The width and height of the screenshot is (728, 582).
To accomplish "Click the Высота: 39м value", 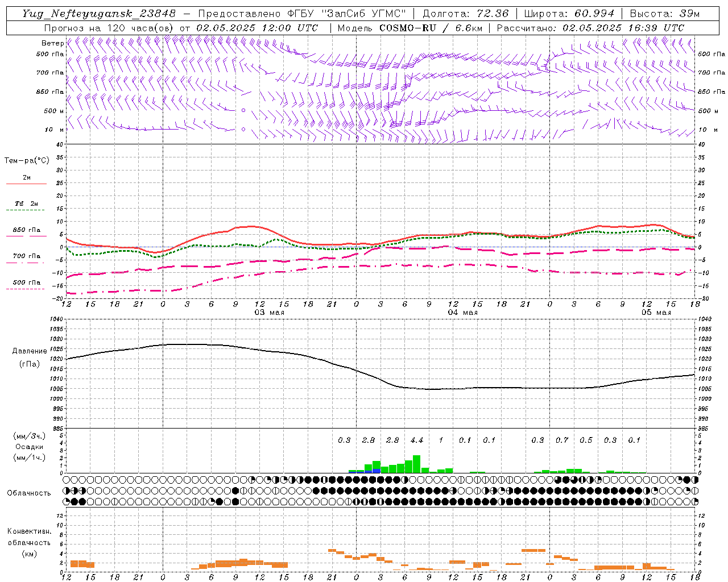I will point(665,14).
